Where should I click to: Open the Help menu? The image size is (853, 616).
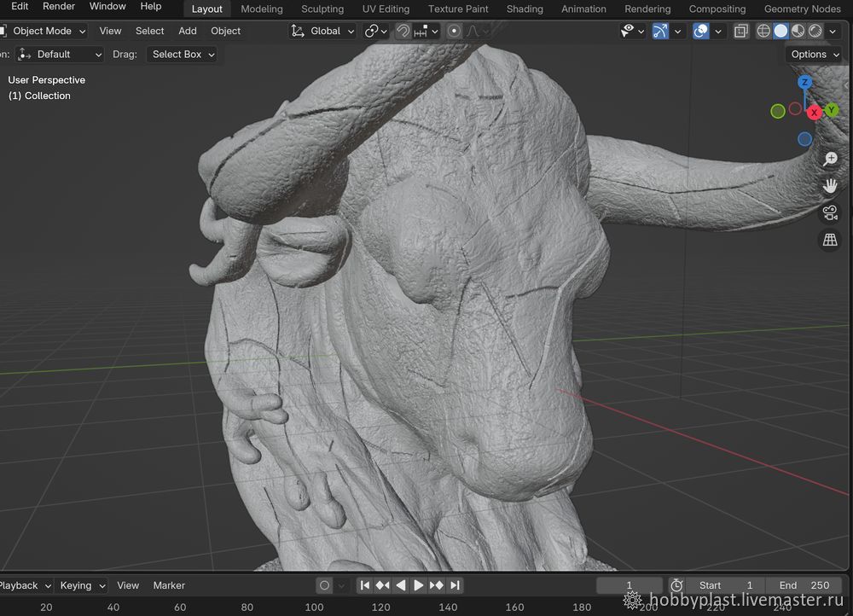[151, 7]
